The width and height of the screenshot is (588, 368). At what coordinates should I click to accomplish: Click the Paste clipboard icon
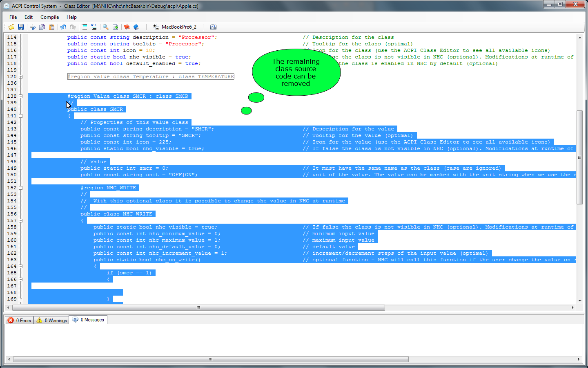pos(52,27)
